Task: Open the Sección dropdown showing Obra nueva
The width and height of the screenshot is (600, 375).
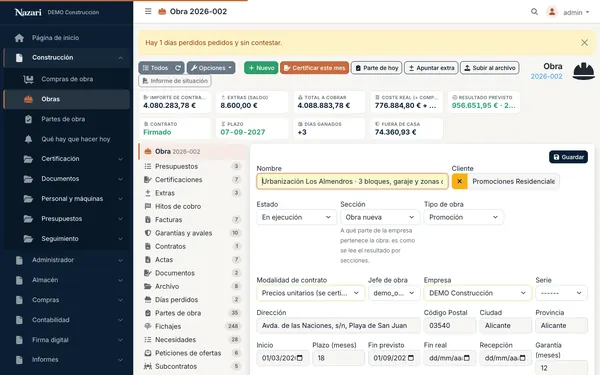Action: coord(380,217)
